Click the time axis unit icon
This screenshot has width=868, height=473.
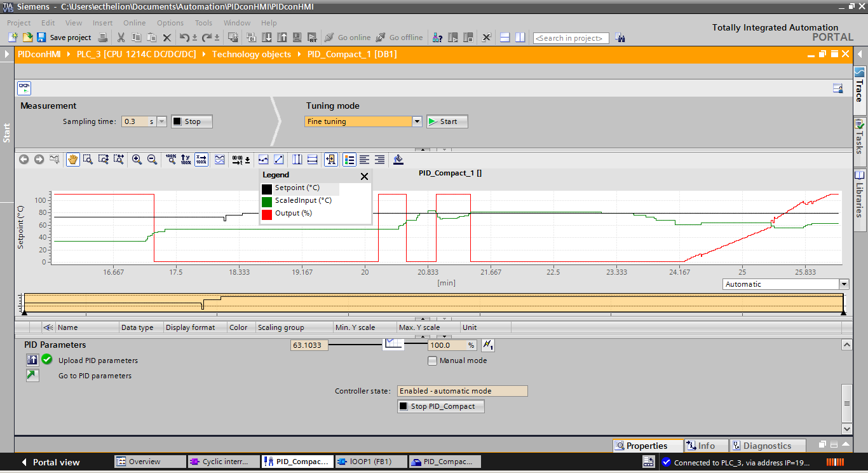(x=241, y=160)
